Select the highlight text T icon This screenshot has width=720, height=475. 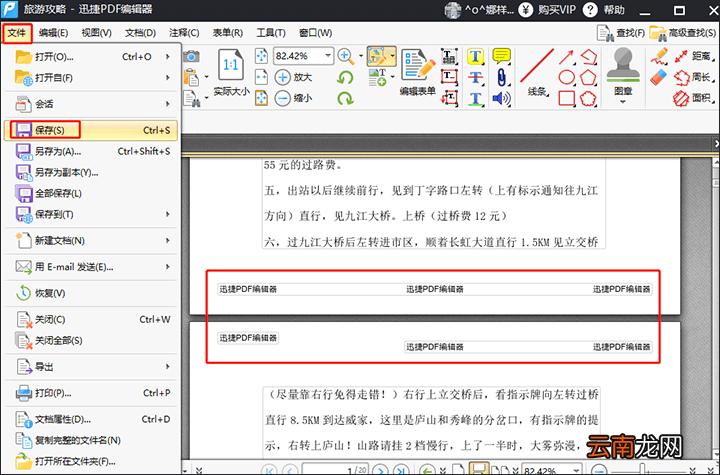[475, 57]
